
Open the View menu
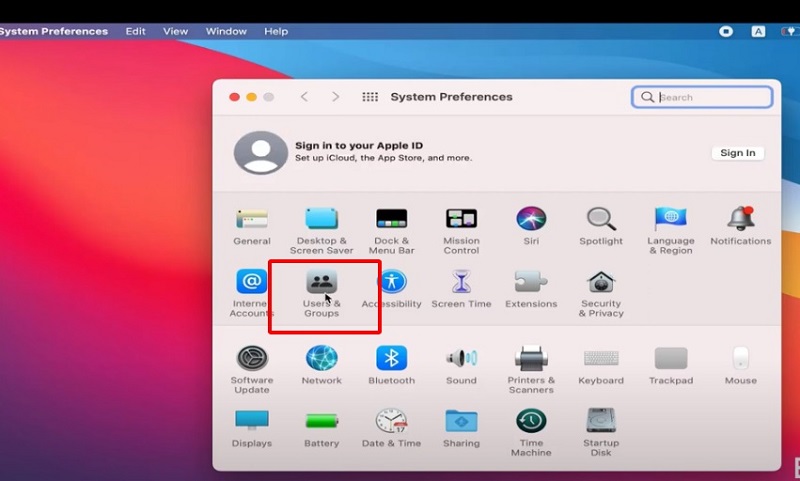pyautogui.click(x=176, y=31)
